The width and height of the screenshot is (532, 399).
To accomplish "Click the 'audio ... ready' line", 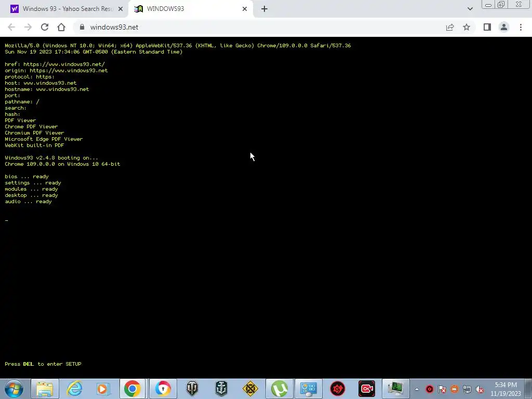I will tap(28, 202).
